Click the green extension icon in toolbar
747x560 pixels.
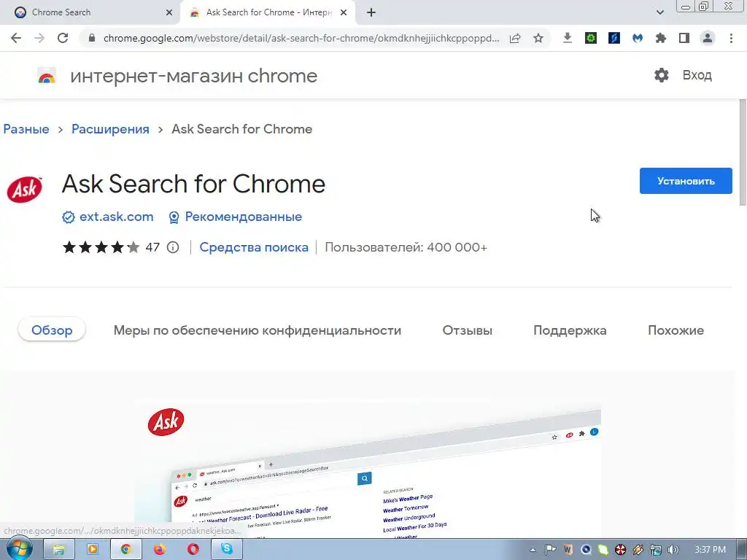pyautogui.click(x=591, y=38)
